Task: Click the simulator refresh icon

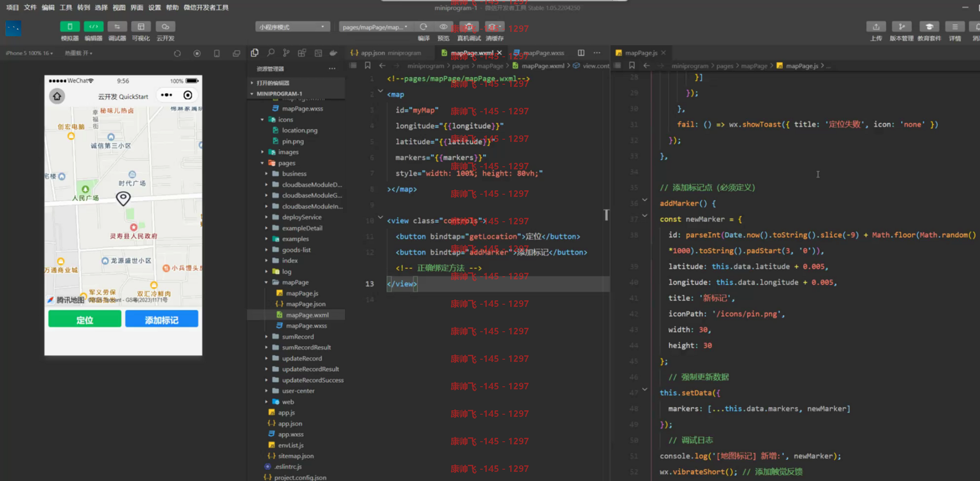Action: 177,53
